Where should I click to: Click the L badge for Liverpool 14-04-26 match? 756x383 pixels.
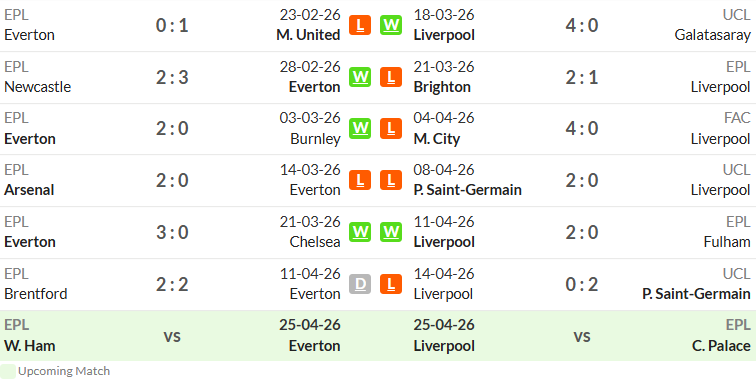tap(391, 284)
